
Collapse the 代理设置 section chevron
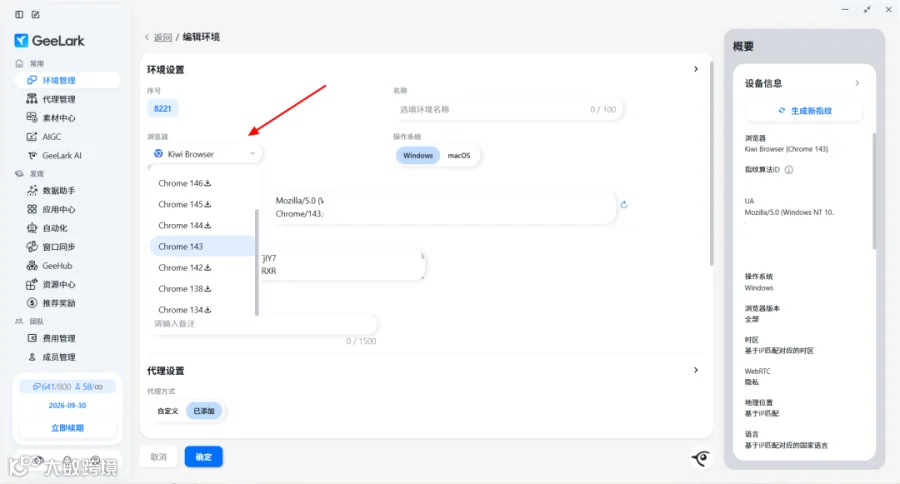click(696, 370)
